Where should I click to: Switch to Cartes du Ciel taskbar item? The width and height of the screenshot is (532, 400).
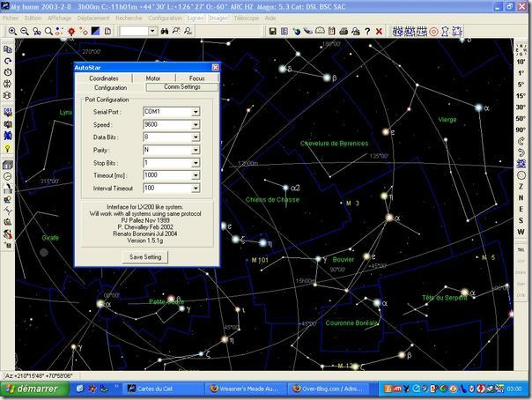point(163,389)
